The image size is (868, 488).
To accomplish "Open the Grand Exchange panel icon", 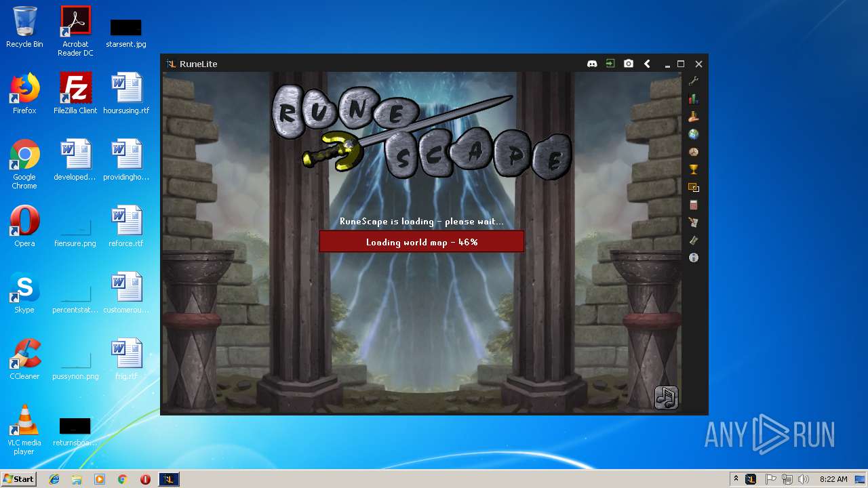I will pyautogui.click(x=693, y=117).
